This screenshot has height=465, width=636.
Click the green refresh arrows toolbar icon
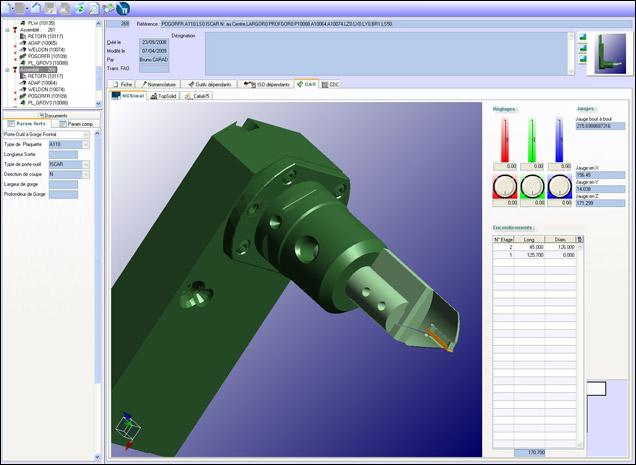78,7
